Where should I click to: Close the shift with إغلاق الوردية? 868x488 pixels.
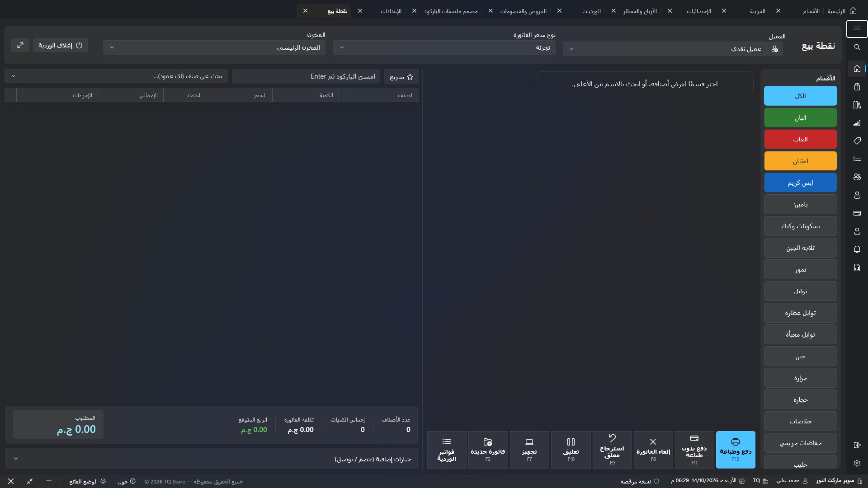click(x=61, y=45)
